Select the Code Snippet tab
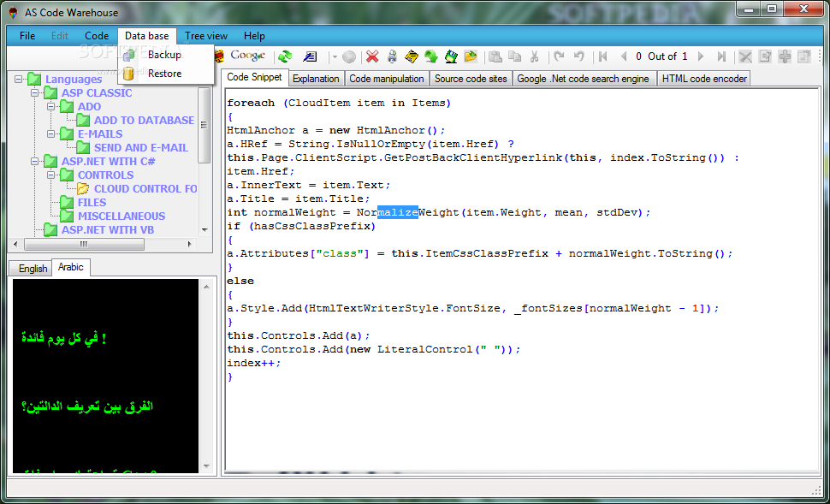This screenshot has width=830, height=504. click(255, 77)
